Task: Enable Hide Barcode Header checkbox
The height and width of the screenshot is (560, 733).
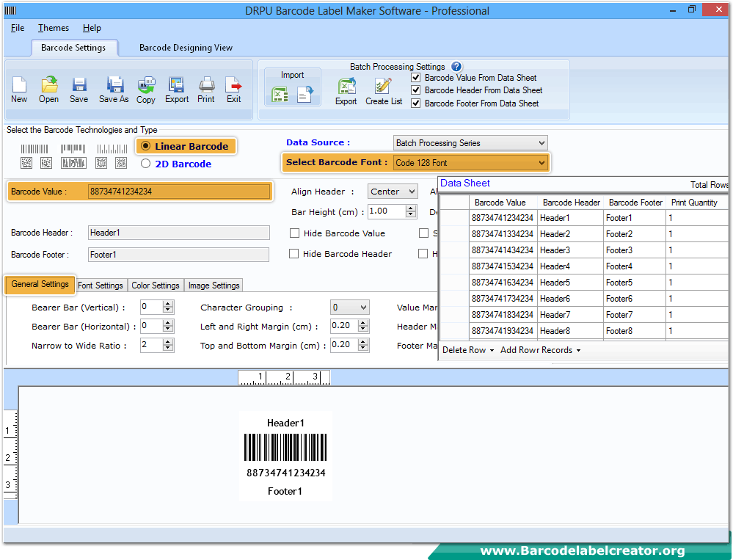Action: [x=294, y=254]
